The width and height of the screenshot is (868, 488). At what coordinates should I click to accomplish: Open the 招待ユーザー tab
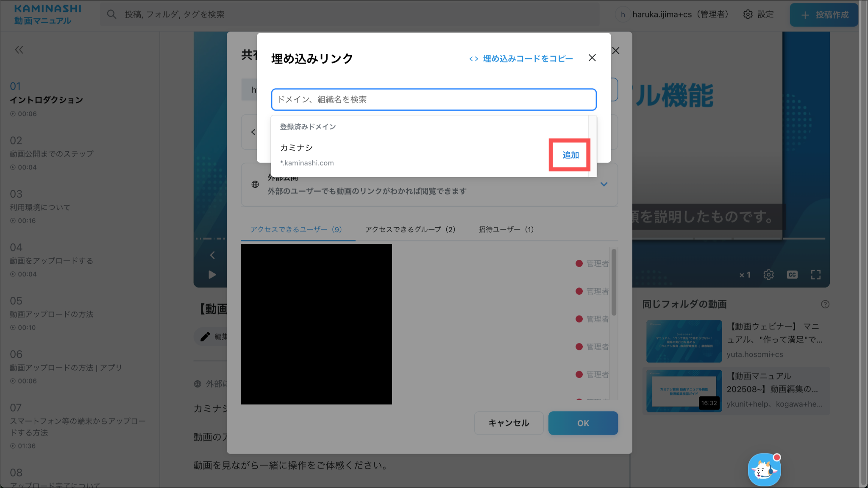pyautogui.click(x=506, y=229)
